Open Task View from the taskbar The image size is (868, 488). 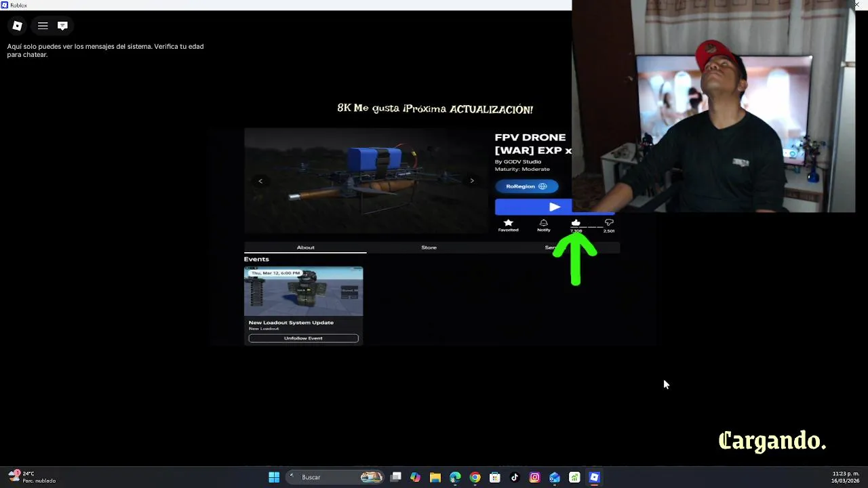coord(396,477)
